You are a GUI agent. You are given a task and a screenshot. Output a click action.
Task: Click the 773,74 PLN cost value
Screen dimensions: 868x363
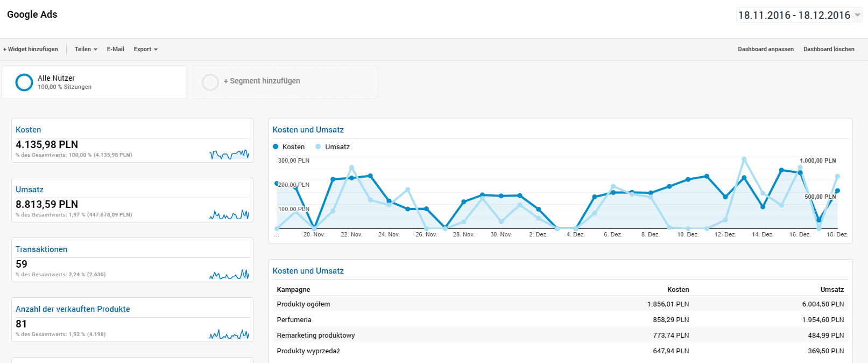pos(671,336)
